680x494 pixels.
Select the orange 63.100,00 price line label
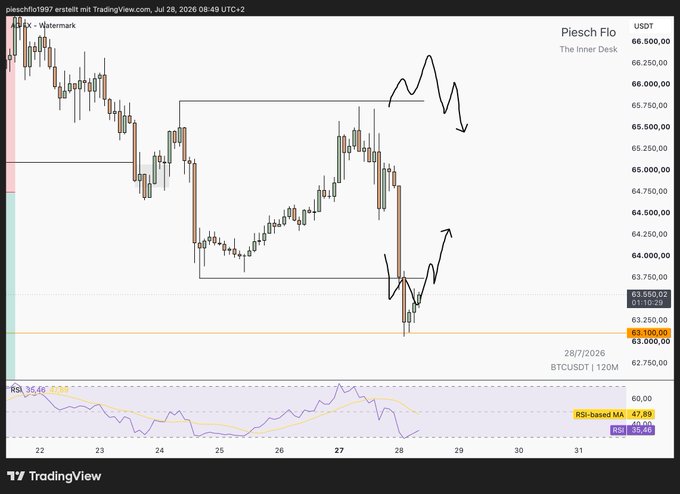[649, 333]
